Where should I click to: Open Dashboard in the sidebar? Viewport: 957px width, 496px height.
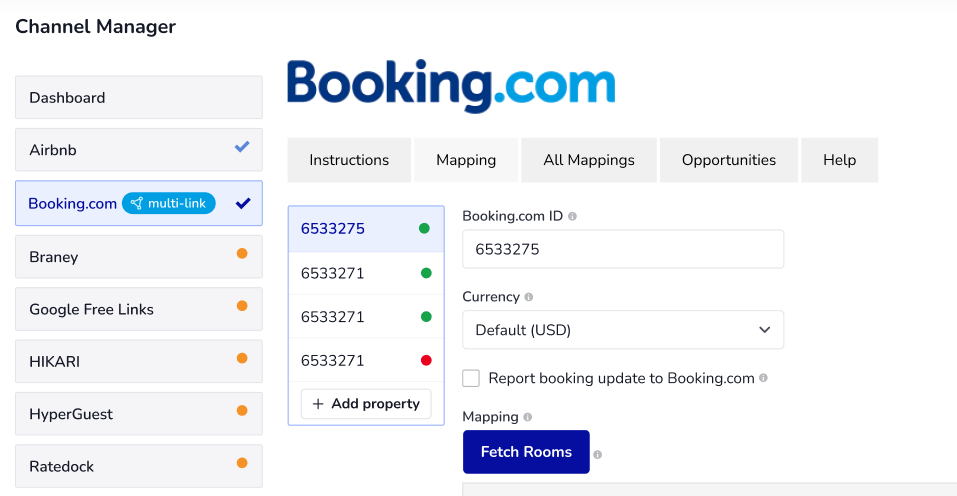click(x=139, y=98)
